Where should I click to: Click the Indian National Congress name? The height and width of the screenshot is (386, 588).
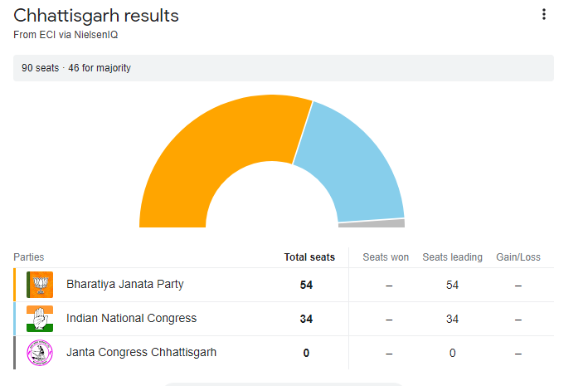[131, 318]
